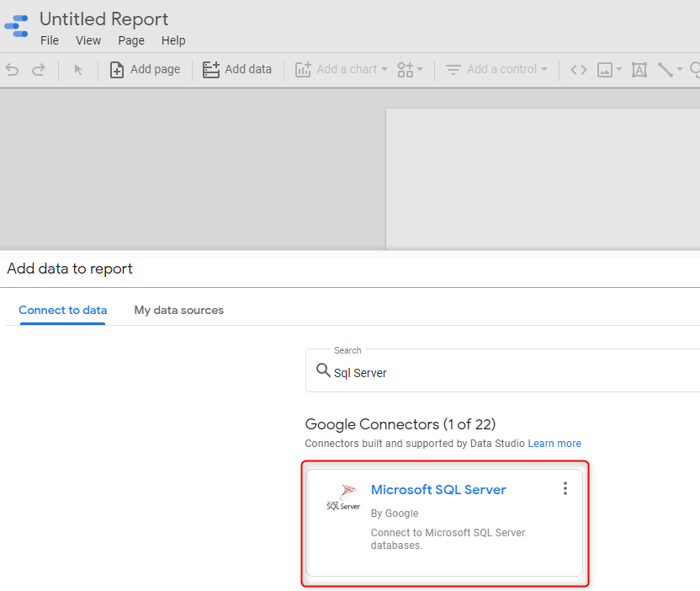Click the undo arrow icon
Viewport: 700px width, 591px height.
click(x=12, y=70)
